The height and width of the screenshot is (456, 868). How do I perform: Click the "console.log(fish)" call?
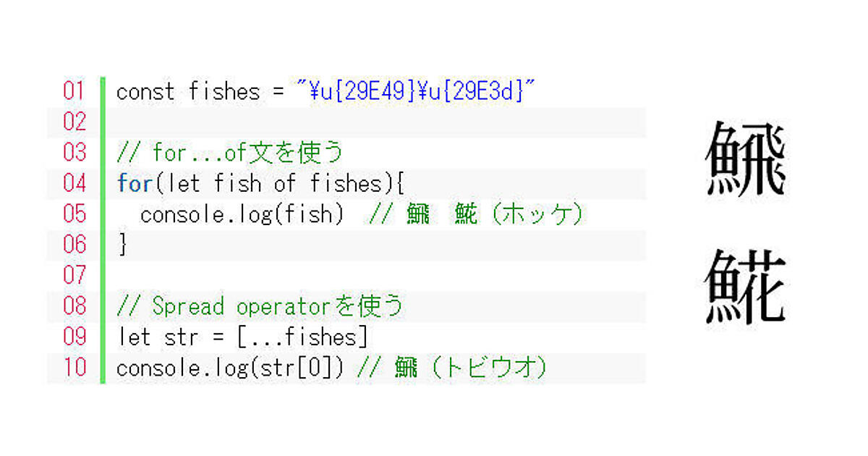242,215
